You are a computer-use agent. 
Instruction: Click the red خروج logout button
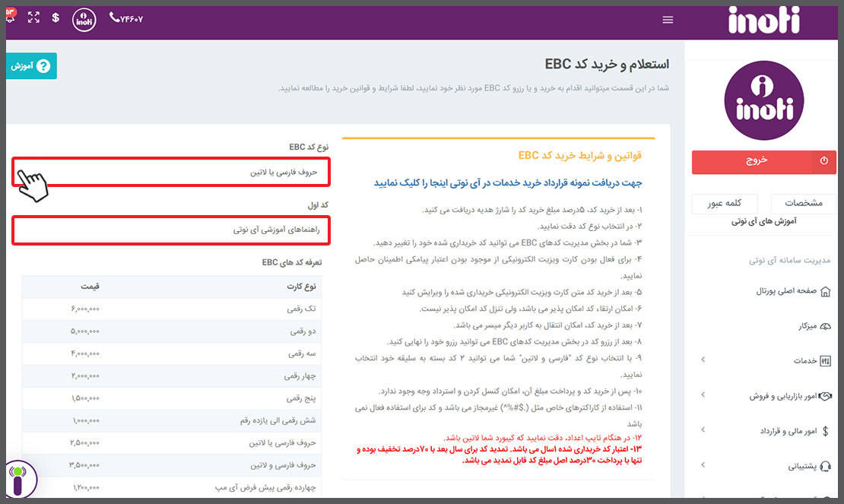click(x=764, y=161)
